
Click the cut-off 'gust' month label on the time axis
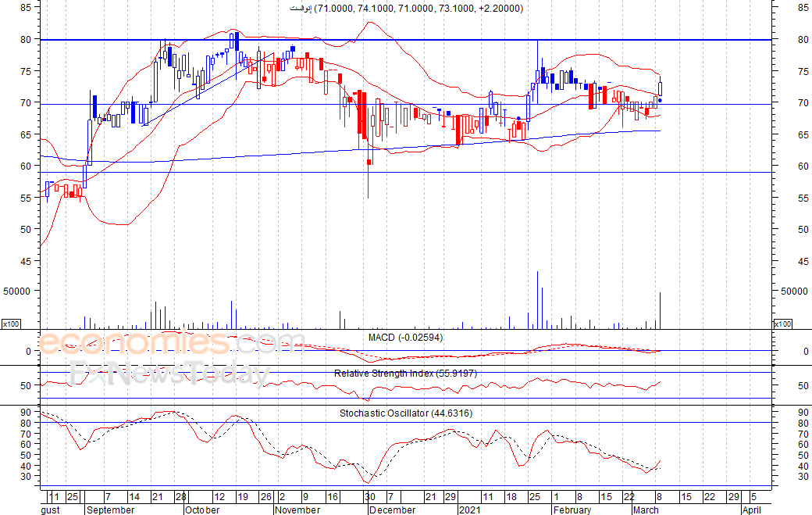pos(50,510)
